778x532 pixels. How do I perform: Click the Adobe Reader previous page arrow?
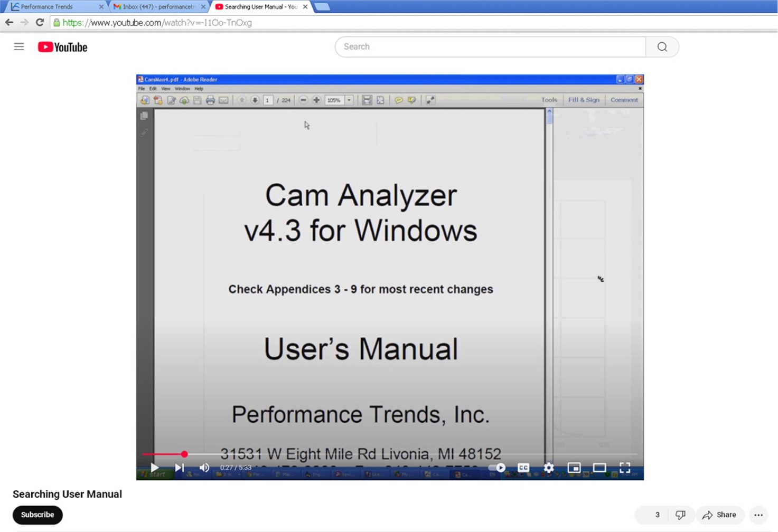pyautogui.click(x=241, y=100)
